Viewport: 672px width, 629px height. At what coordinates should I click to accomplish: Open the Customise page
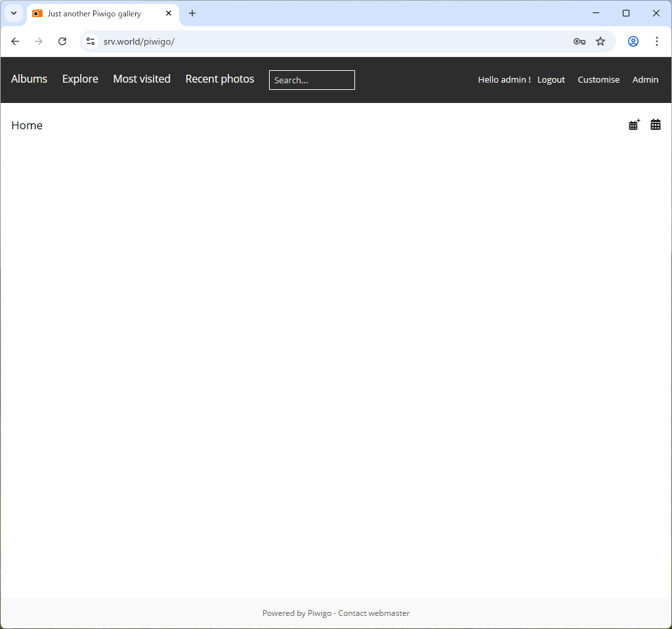pyautogui.click(x=598, y=79)
